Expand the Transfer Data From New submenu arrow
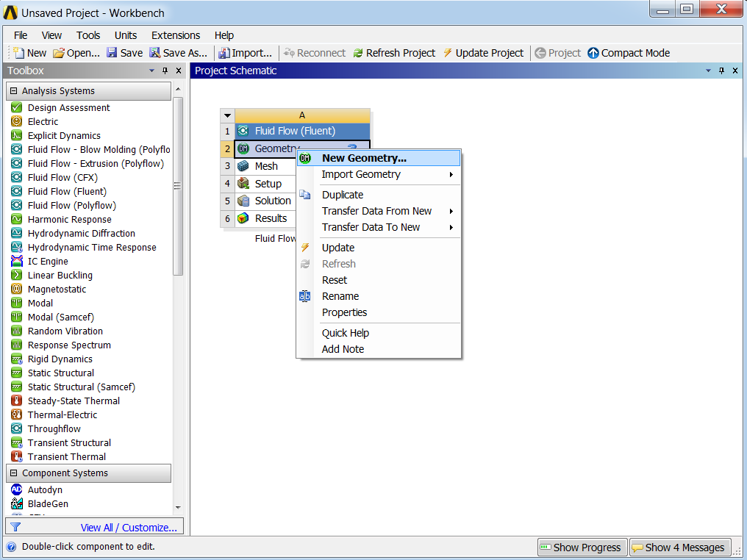This screenshot has height=560, width=747. [451, 211]
